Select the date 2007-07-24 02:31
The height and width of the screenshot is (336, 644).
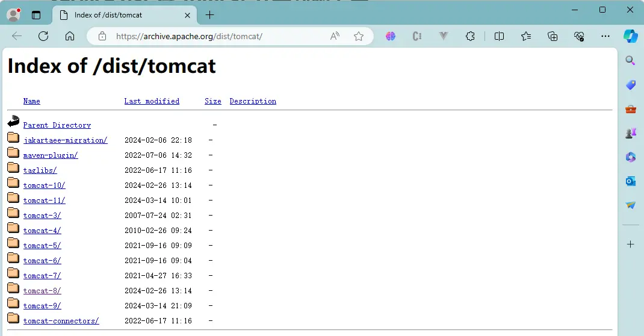pos(158,216)
